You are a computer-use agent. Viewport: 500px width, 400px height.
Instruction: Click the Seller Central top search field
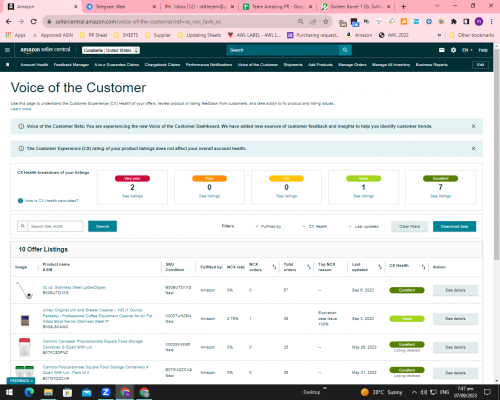(283, 50)
